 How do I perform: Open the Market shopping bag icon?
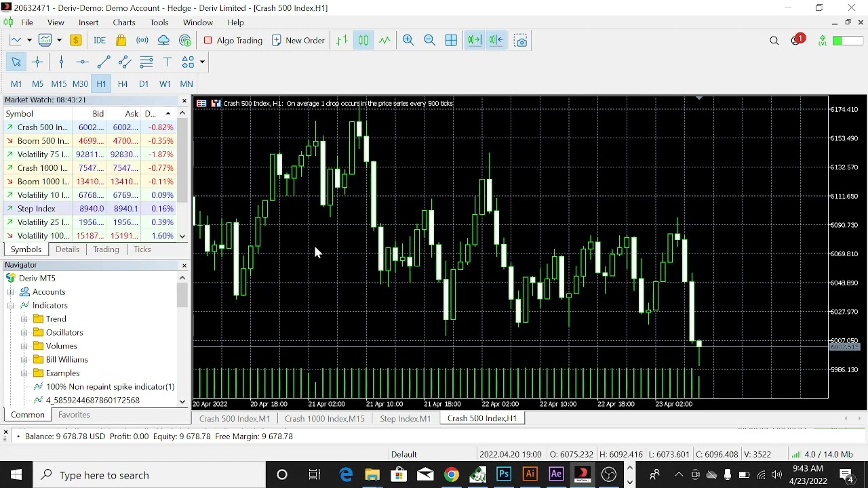pos(121,41)
